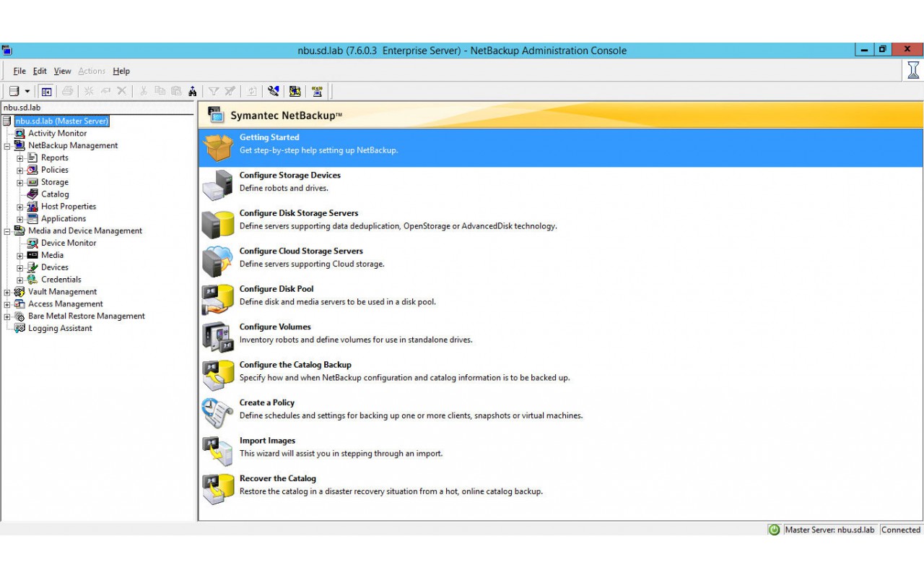Click the Configure Disk Pool icon
This screenshot has width=924, height=578.
(x=218, y=299)
